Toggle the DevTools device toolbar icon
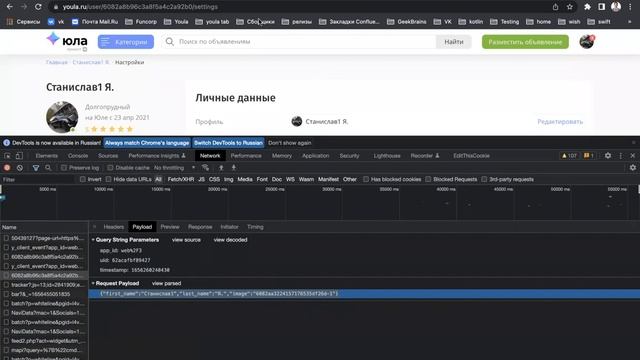This screenshot has width=640, height=360. pyautogui.click(x=19, y=156)
